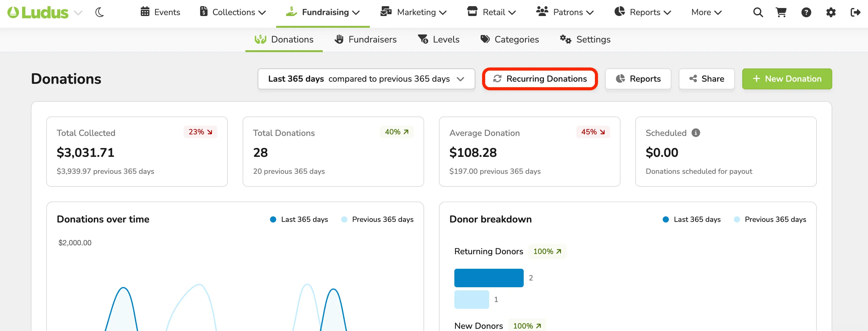868x331 pixels.
Task: Open the help question mark icon
Action: [x=806, y=12]
